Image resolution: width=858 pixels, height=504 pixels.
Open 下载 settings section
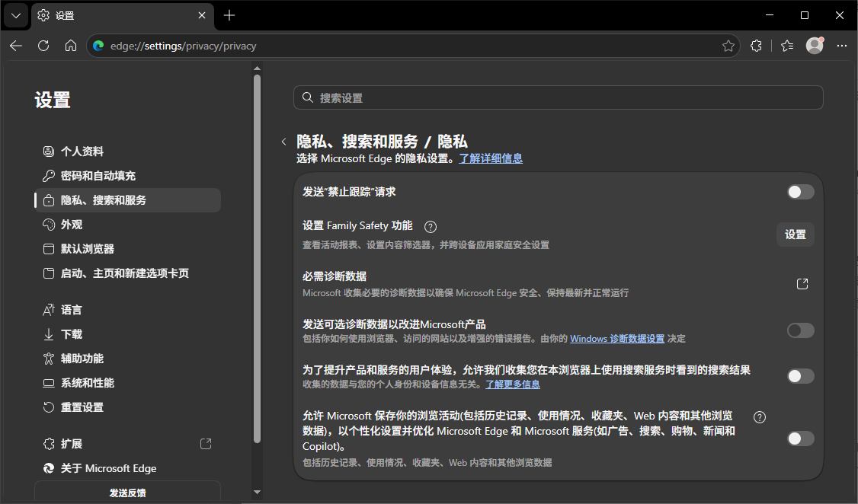127,334
